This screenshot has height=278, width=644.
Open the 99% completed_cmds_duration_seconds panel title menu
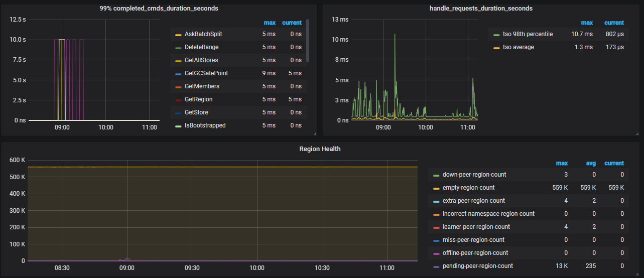(159, 9)
